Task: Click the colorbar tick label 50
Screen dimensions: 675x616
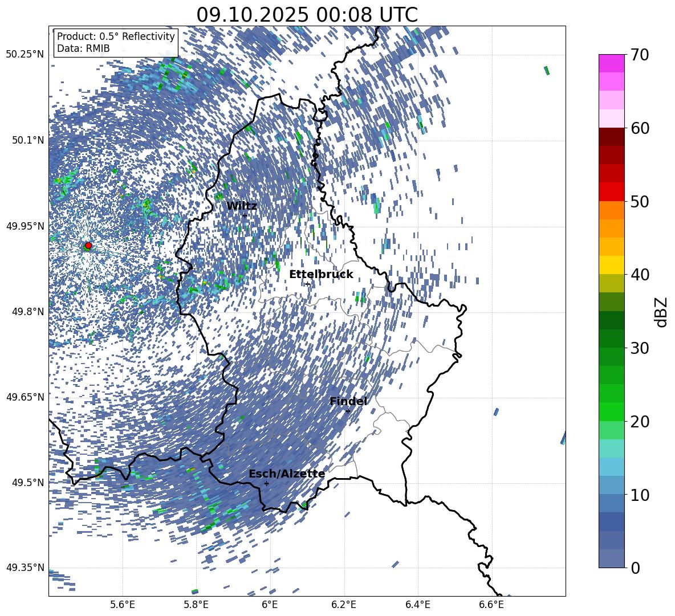Action: pyautogui.click(x=640, y=201)
